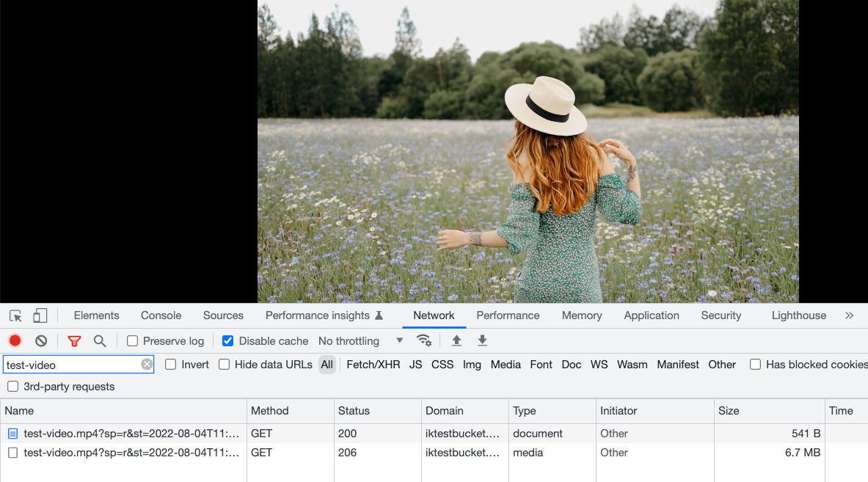Enable 3rd-party requests checkbox

(x=12, y=387)
